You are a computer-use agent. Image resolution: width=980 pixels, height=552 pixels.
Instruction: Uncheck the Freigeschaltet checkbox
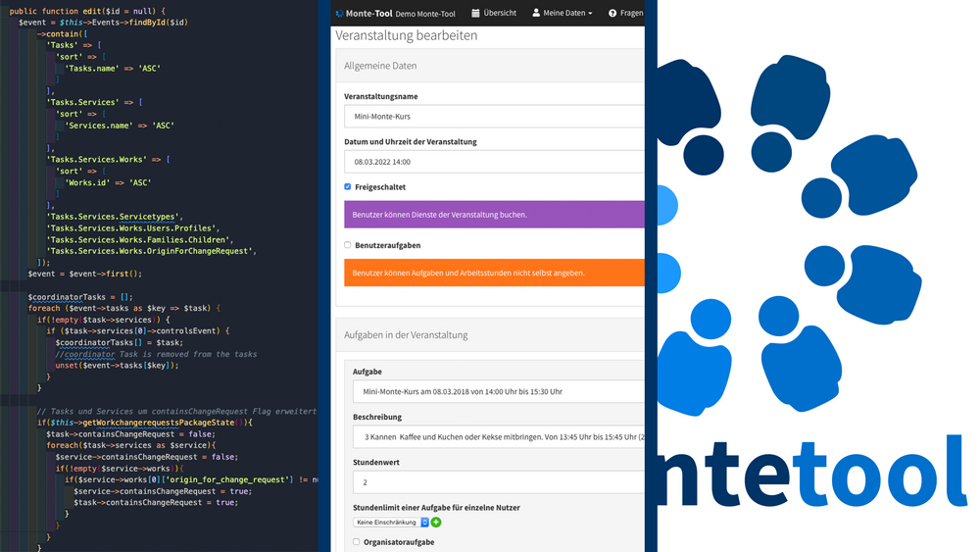click(348, 186)
